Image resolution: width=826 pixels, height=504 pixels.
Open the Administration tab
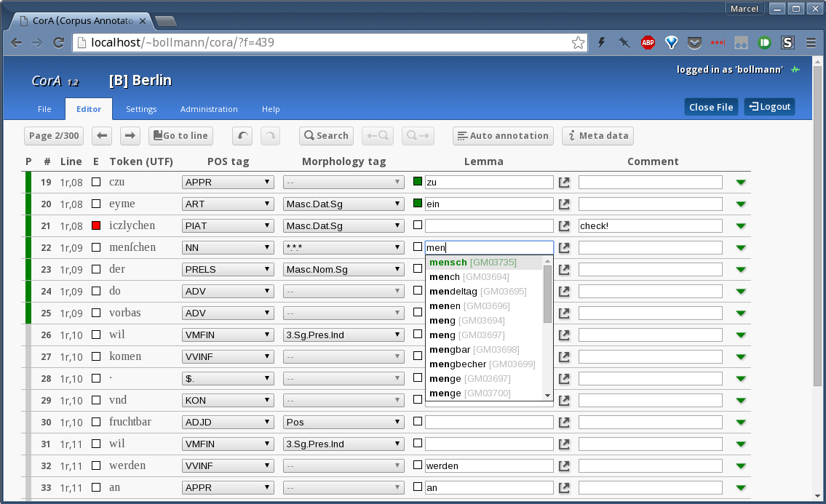pos(209,109)
